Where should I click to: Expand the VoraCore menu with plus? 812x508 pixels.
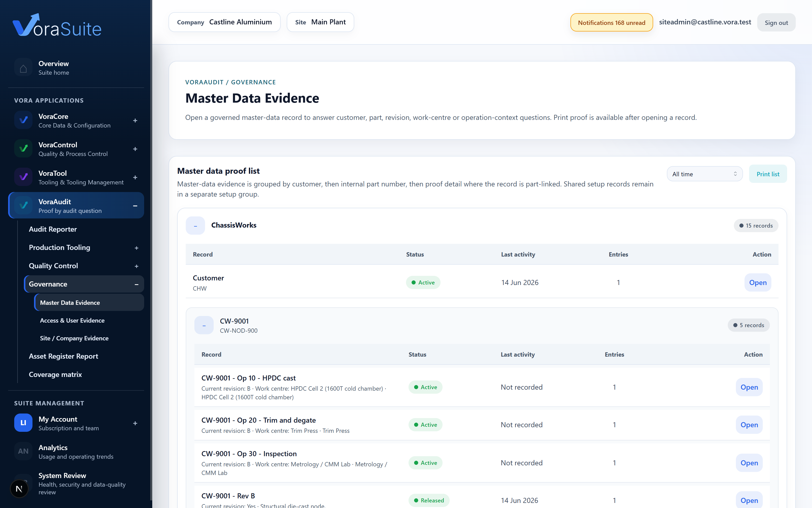[135, 121]
